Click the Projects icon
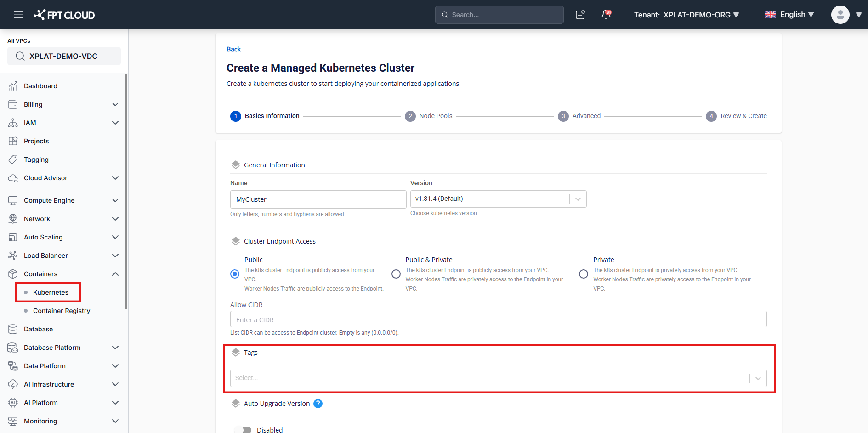Viewport: 868px width, 433px height. point(13,141)
